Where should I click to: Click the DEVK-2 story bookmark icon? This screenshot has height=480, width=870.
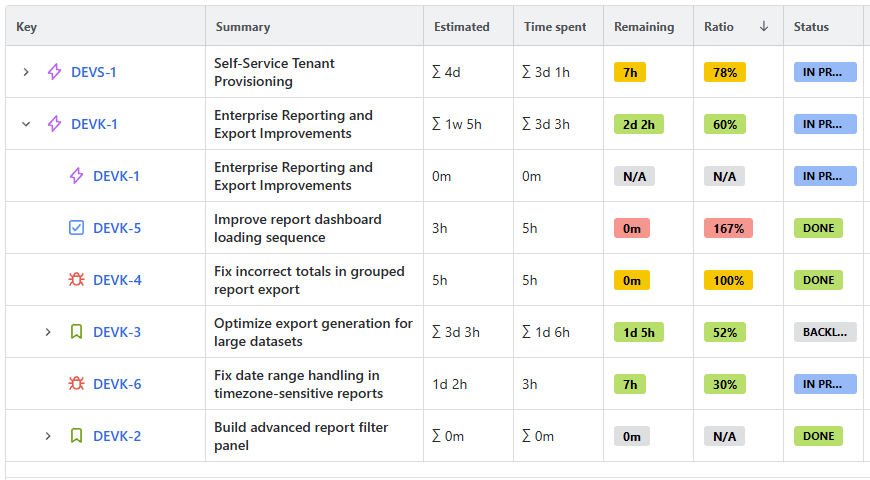pos(77,436)
